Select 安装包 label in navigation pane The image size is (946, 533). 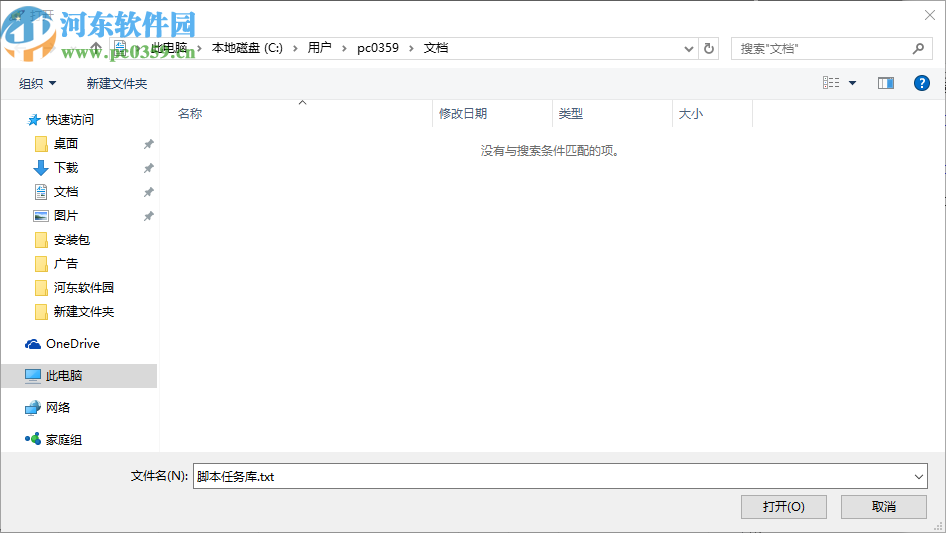pos(72,240)
